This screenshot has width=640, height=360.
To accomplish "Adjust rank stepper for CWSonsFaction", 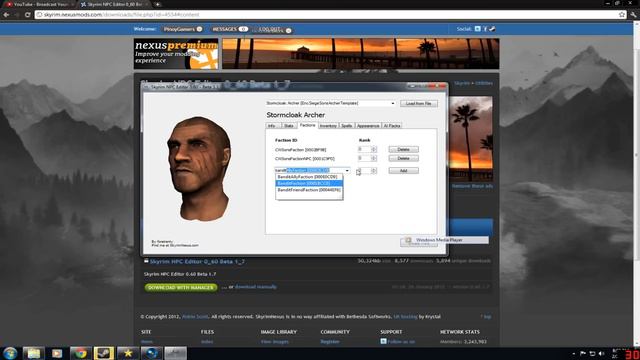I will point(374,149).
